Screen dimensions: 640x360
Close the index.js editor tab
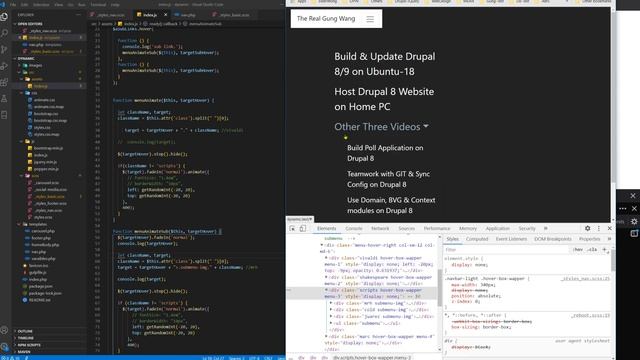165,15
